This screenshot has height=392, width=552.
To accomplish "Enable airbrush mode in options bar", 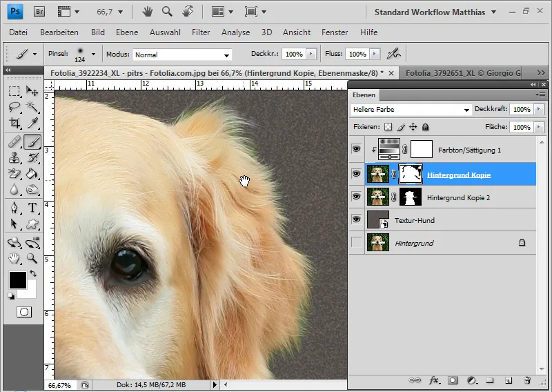I will click(x=393, y=54).
